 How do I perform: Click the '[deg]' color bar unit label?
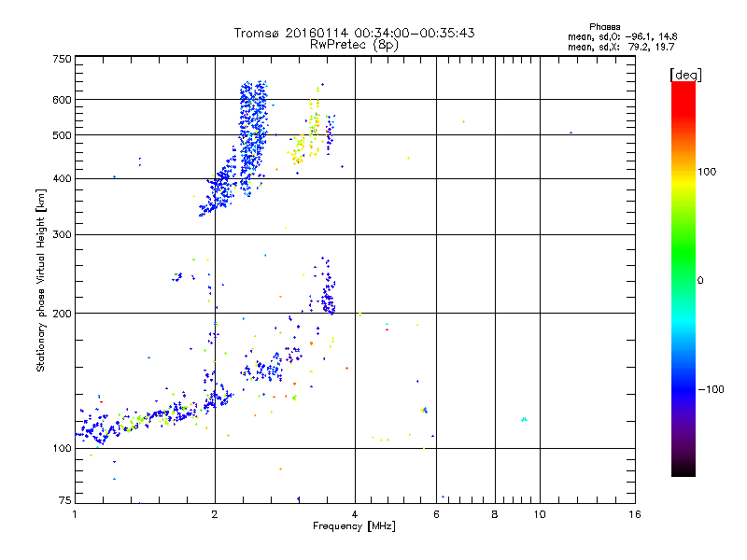point(685,75)
